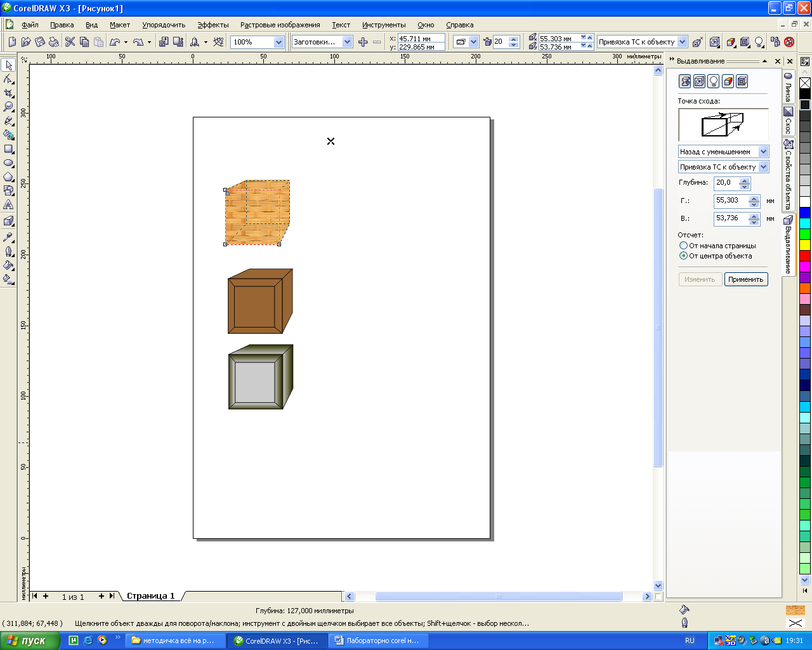Pick the red color swatch in palette
812x650 pixels.
click(x=805, y=256)
